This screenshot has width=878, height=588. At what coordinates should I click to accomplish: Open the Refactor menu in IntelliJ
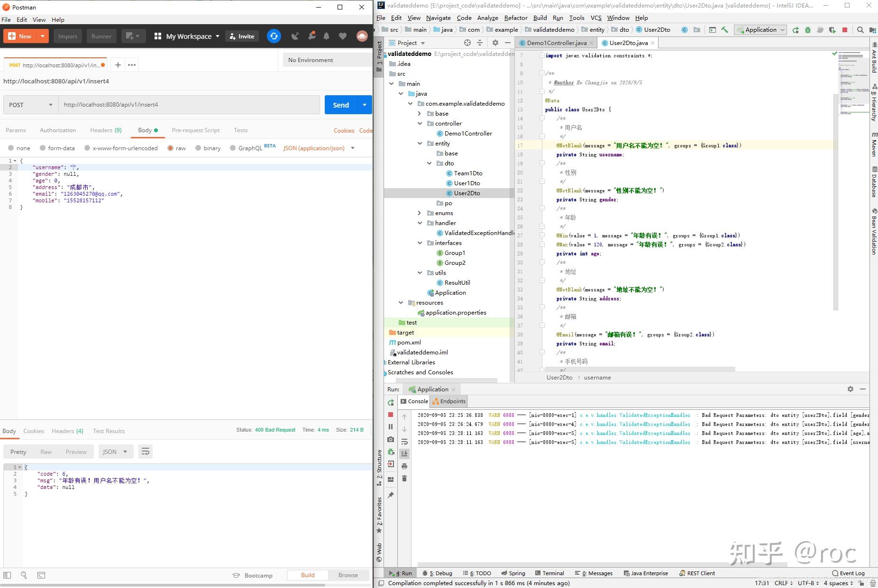(516, 18)
